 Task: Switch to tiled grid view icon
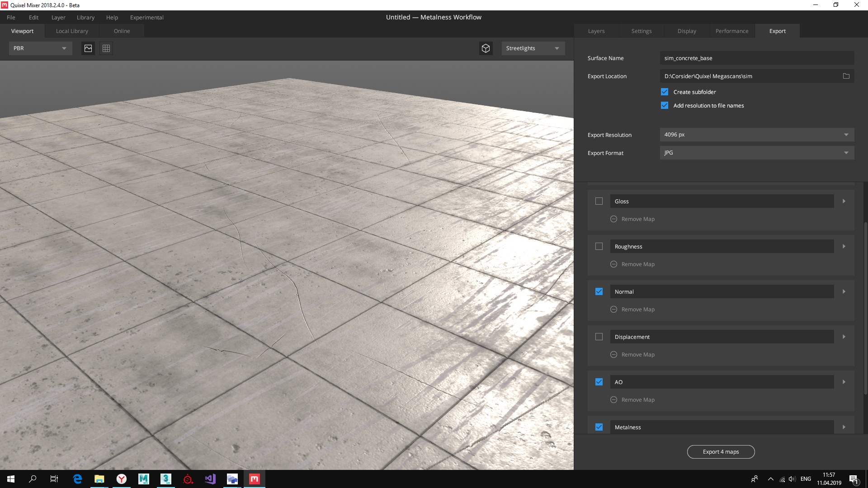pyautogui.click(x=106, y=48)
